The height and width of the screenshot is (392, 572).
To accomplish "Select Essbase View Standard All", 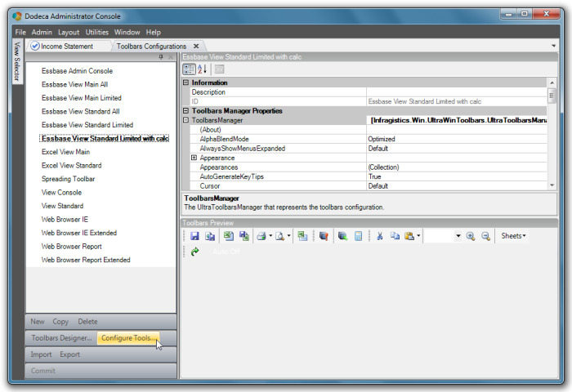I will tap(81, 111).
